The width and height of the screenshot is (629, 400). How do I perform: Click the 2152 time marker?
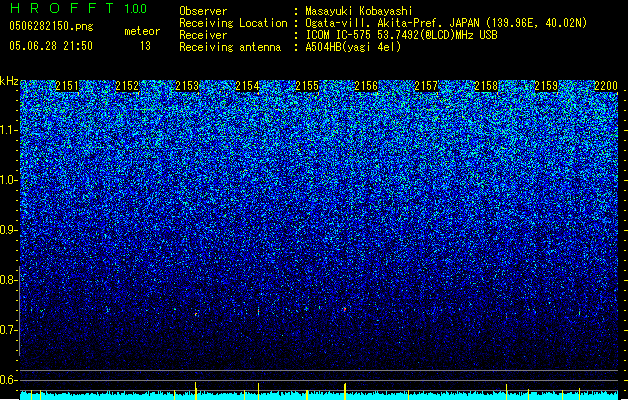pyautogui.click(x=127, y=86)
